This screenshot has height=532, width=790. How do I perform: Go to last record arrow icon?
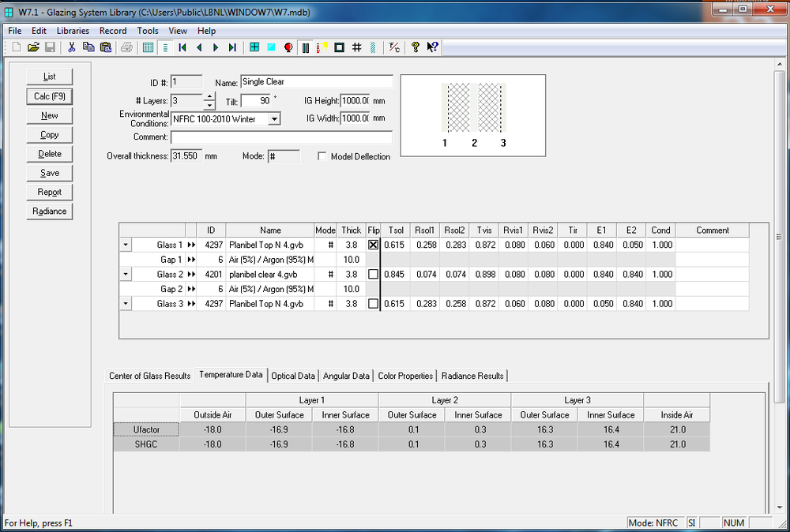point(232,47)
